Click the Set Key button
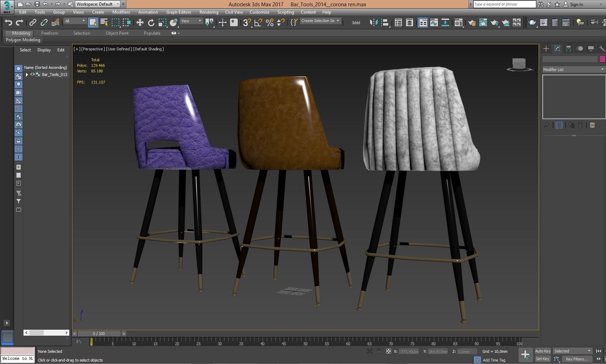The width and height of the screenshot is (606, 364). click(x=542, y=359)
